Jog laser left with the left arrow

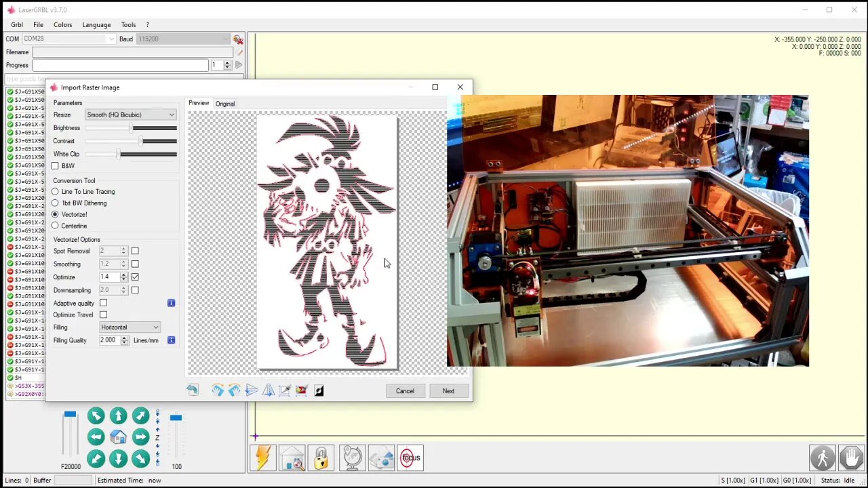pyautogui.click(x=96, y=437)
